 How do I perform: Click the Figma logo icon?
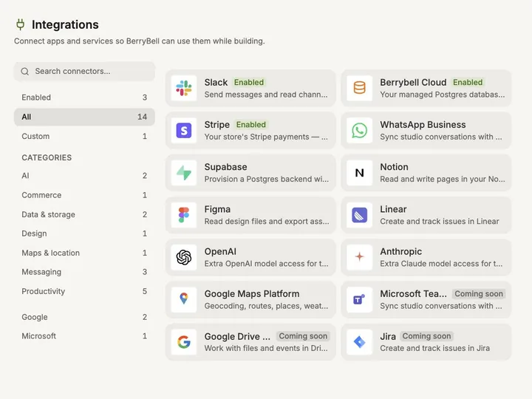[184, 215]
